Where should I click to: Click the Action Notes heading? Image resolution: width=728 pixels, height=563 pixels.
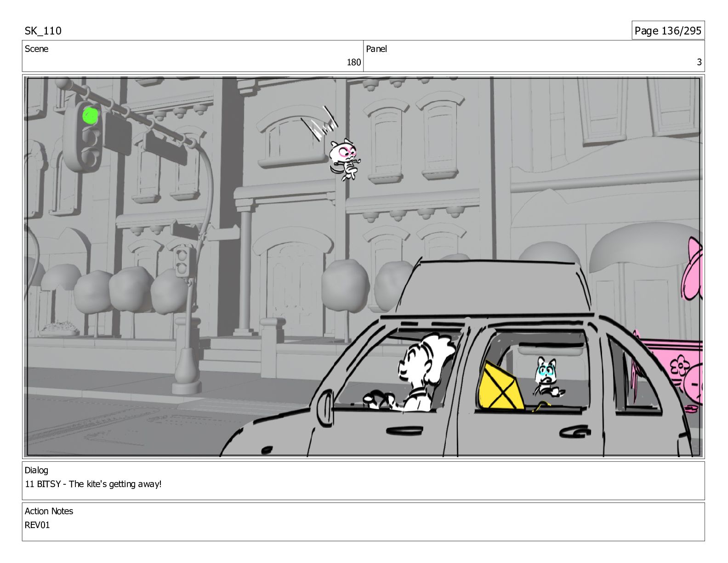tap(49, 511)
